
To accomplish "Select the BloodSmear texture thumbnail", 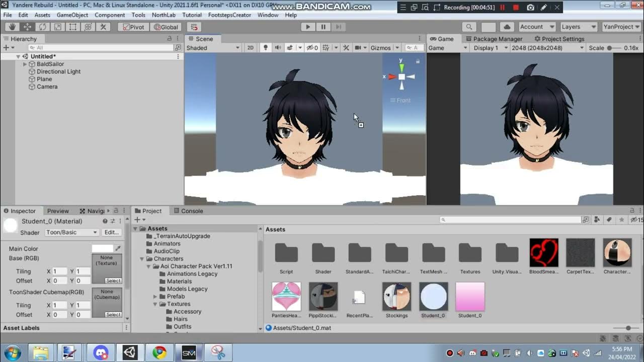I will (544, 252).
